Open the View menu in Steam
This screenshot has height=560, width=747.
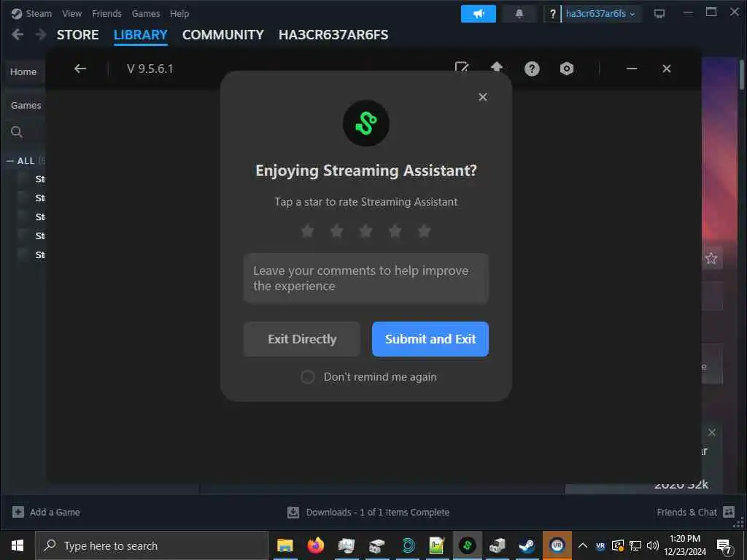pyautogui.click(x=72, y=13)
